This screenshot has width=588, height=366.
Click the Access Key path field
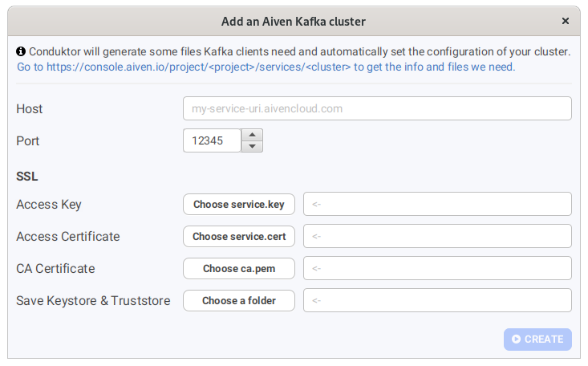coord(437,204)
